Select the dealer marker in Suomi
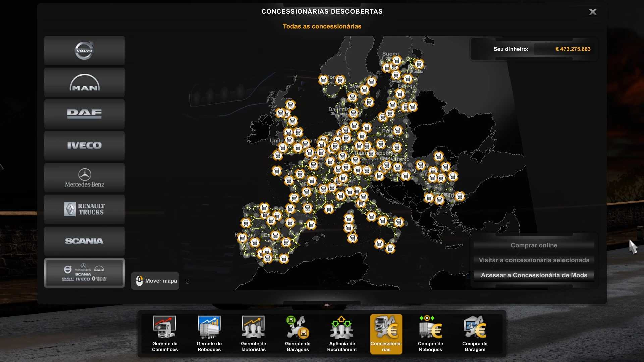 397,61
